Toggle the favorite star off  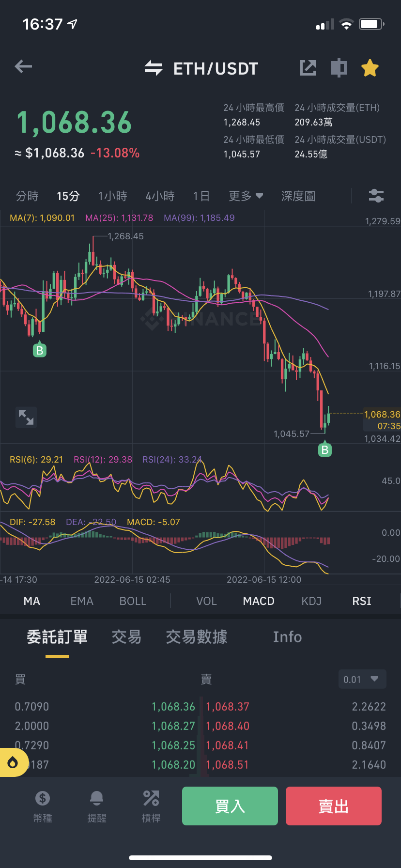pyautogui.click(x=370, y=68)
